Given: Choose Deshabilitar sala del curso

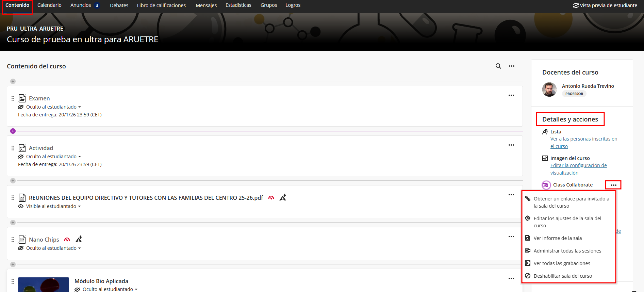Looking at the screenshot, I should coord(562,276).
